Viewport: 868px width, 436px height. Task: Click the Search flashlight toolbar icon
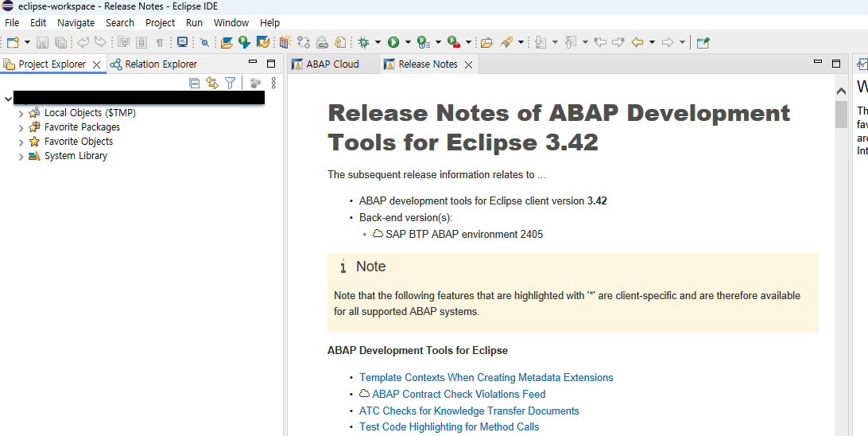pyautogui.click(x=506, y=42)
